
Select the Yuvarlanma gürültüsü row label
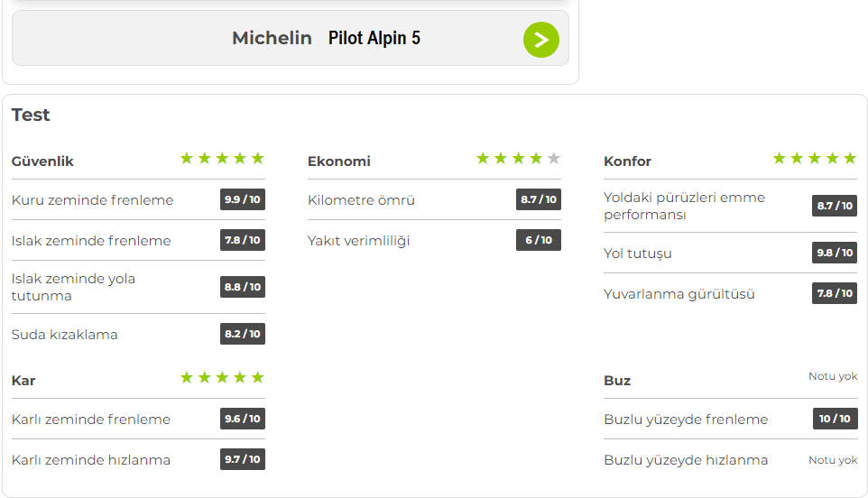click(x=679, y=294)
